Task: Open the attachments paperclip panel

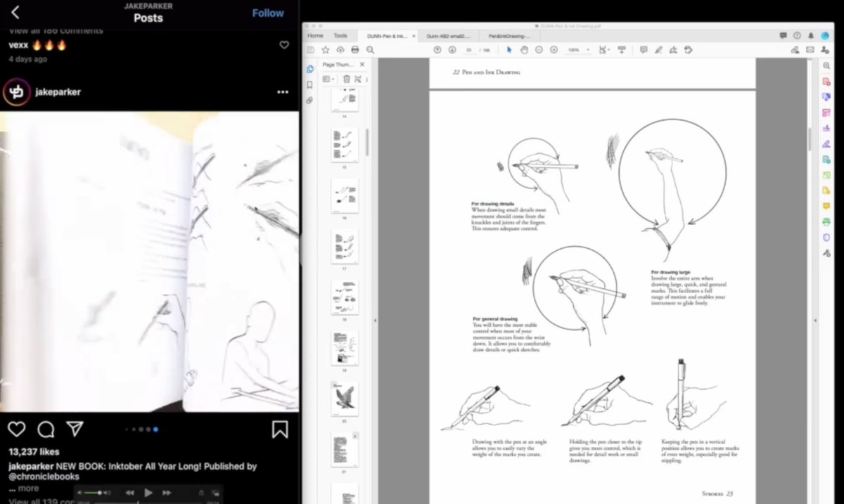Action: (x=309, y=100)
